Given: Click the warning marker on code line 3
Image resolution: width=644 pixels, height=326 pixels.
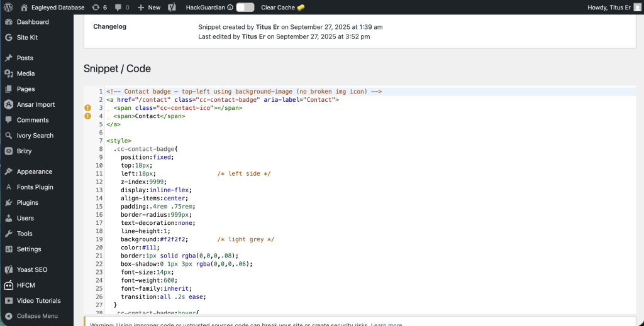Looking at the screenshot, I should pyautogui.click(x=88, y=108).
